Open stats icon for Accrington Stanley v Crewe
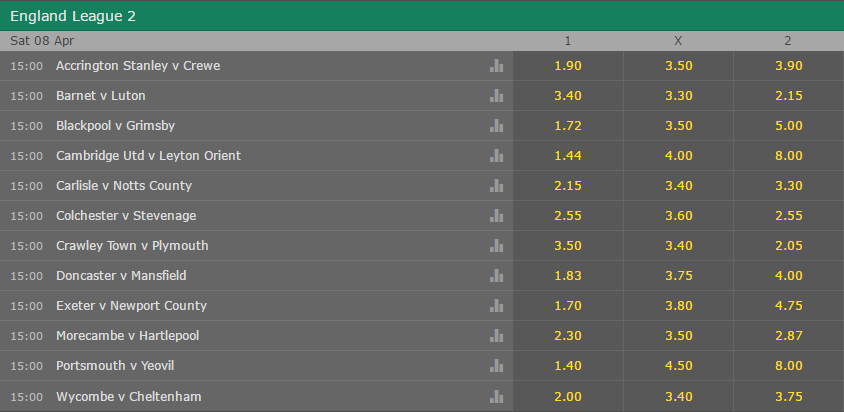844x412 pixels. point(496,66)
